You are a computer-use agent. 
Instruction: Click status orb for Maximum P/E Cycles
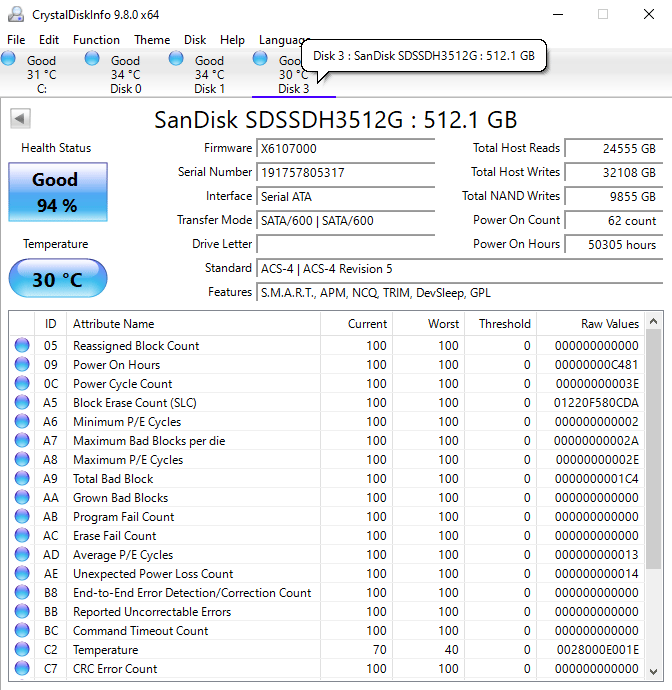point(22,459)
